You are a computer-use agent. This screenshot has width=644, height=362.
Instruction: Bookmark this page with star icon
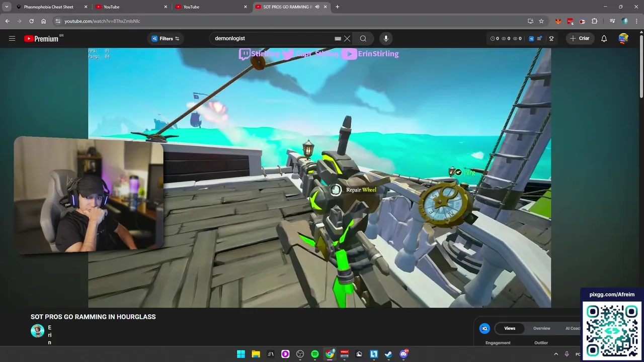coord(541,21)
